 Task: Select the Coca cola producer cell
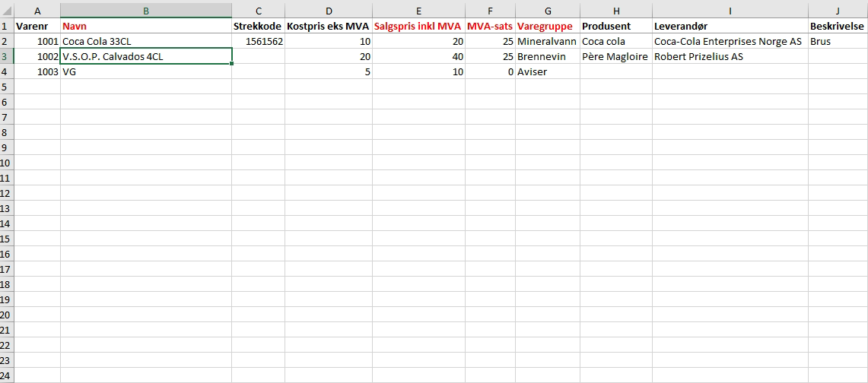(x=616, y=41)
